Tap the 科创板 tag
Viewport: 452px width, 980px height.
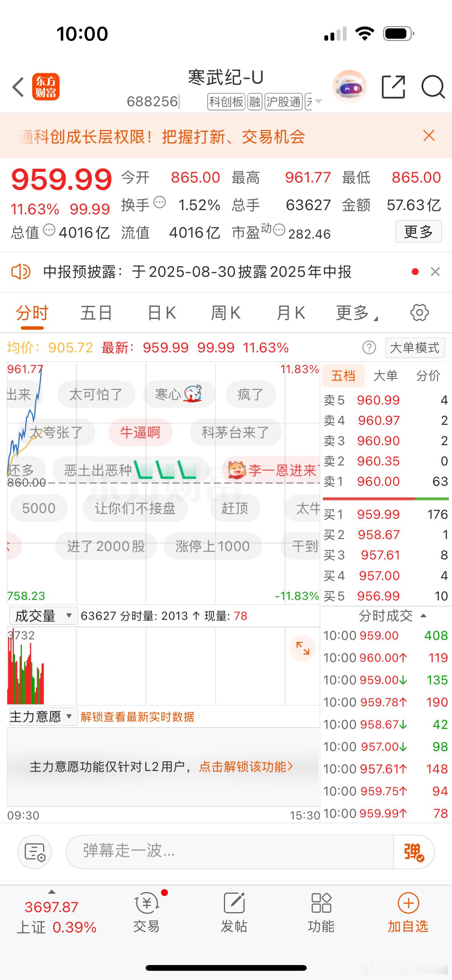pos(226,102)
